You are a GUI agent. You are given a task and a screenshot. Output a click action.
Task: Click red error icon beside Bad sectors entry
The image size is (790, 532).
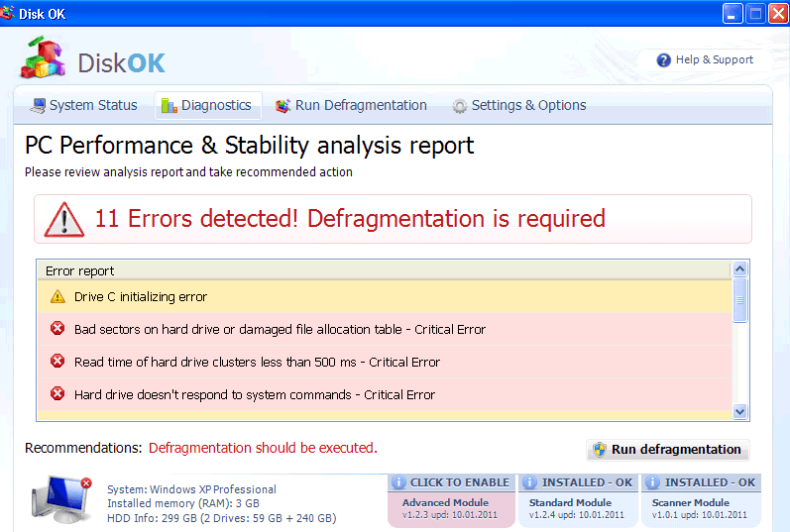tap(57, 329)
